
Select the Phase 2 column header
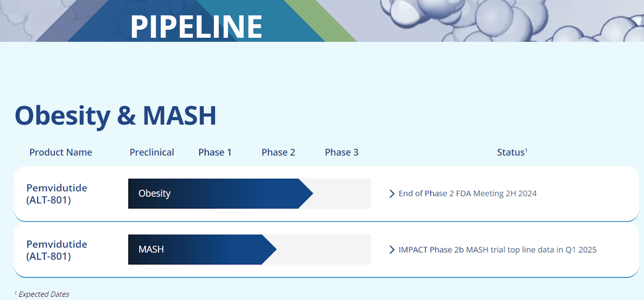pos(278,153)
